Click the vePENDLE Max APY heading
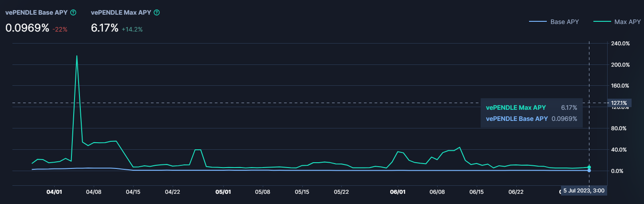 pos(121,12)
